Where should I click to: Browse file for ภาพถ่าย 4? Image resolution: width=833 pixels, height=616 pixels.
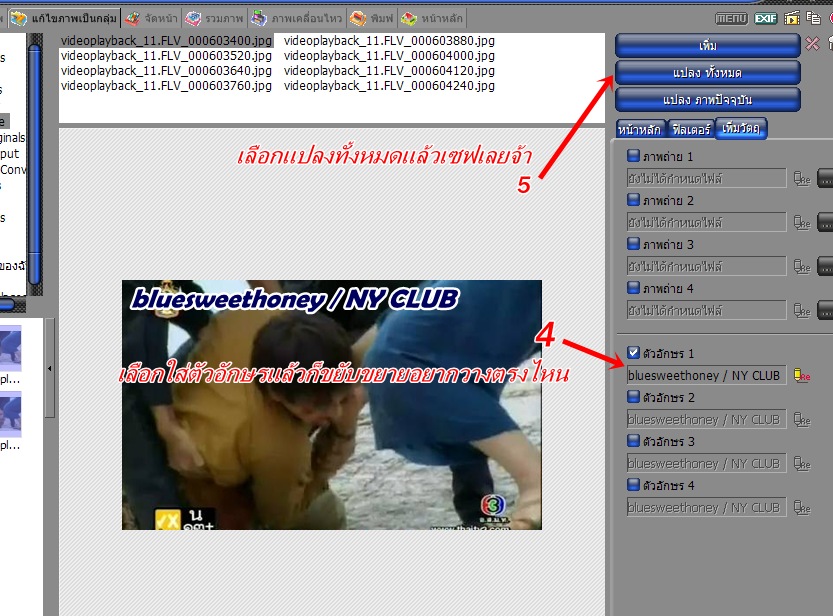[825, 311]
